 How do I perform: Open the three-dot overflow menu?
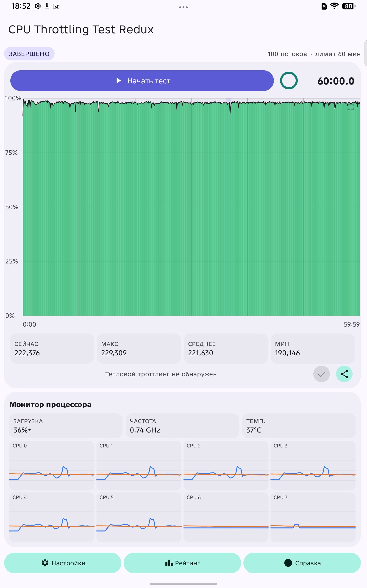point(183,7)
